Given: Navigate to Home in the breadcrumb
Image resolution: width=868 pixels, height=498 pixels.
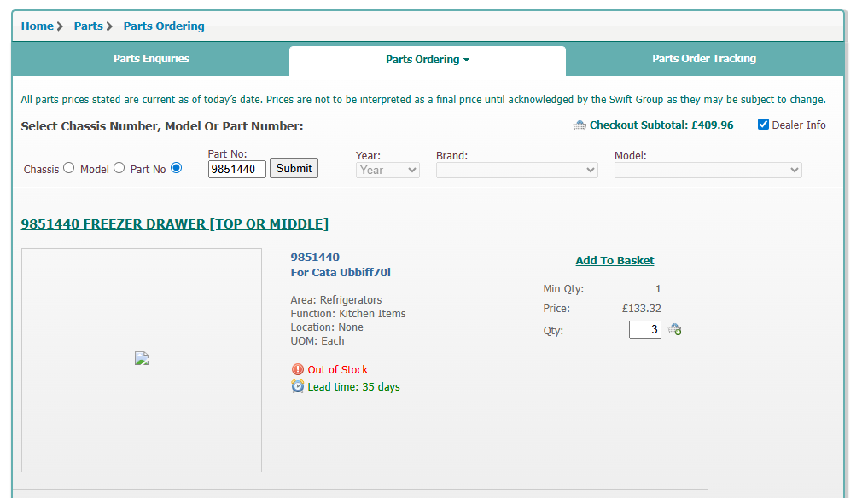Looking at the screenshot, I should 37,26.
